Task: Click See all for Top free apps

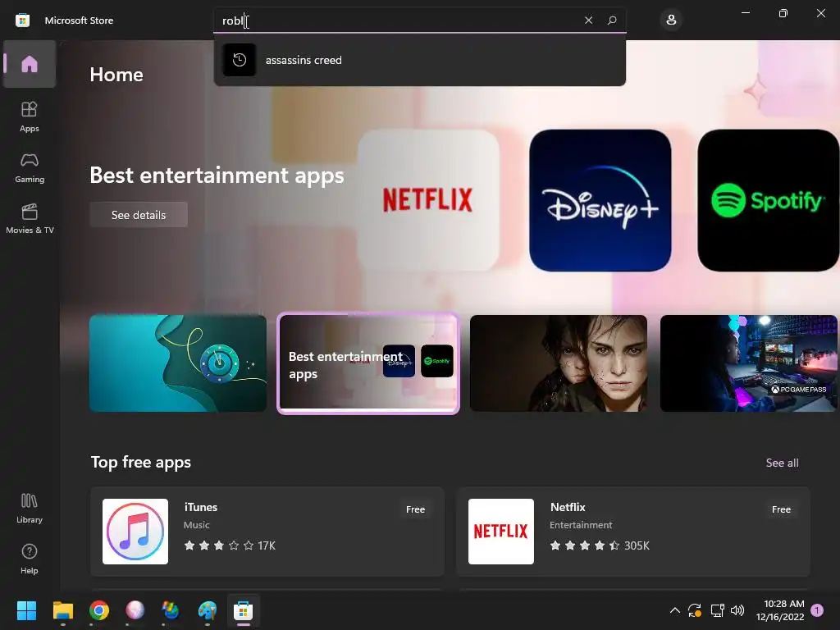Action: (x=782, y=463)
